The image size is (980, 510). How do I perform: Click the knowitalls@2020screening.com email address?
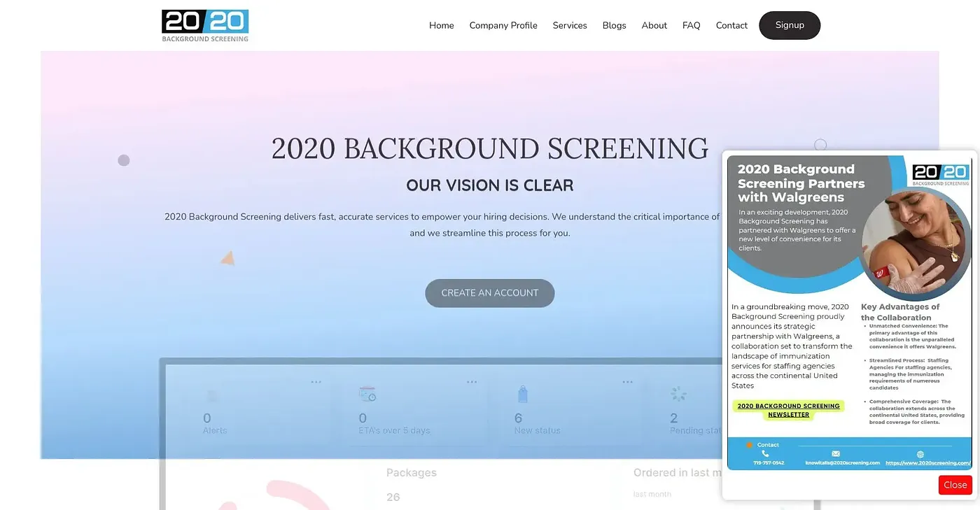842,463
